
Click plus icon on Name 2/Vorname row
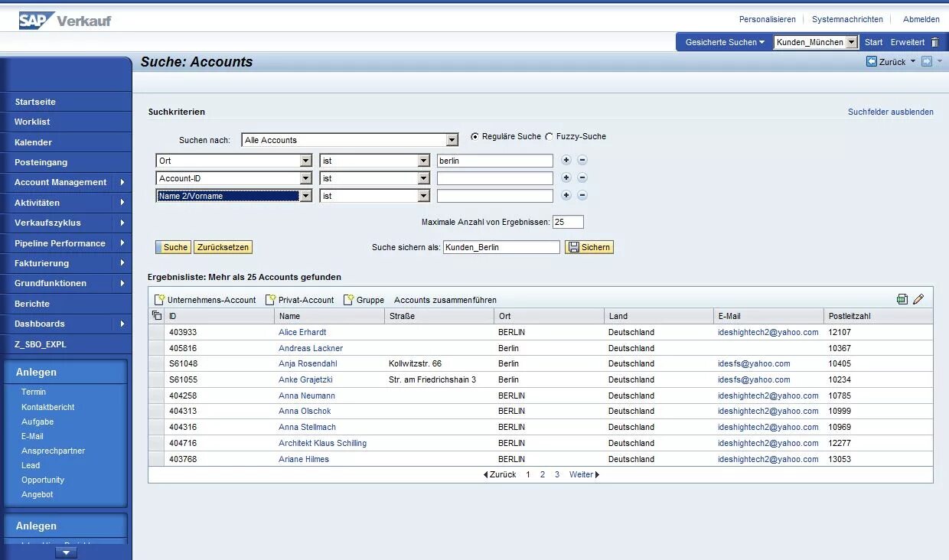click(x=566, y=195)
